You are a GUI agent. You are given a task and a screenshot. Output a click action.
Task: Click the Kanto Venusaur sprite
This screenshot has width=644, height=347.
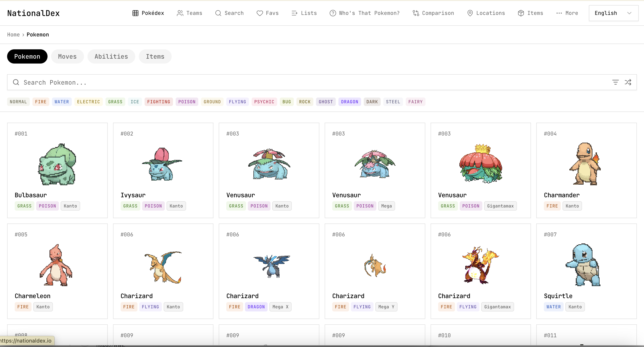coord(269,164)
